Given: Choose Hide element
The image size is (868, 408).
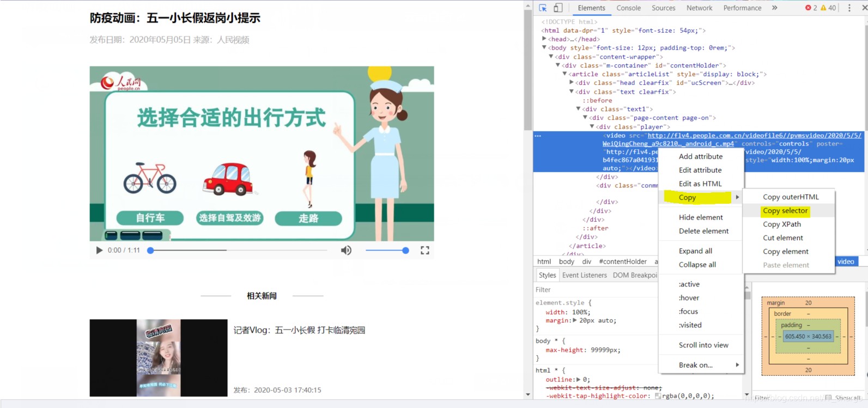Looking at the screenshot, I should pyautogui.click(x=701, y=217).
